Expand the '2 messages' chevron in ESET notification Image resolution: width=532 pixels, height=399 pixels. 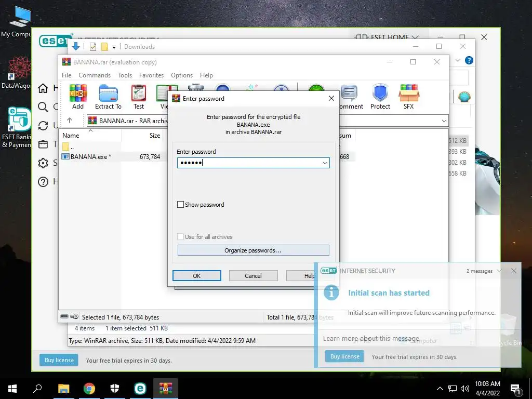tap(499, 271)
